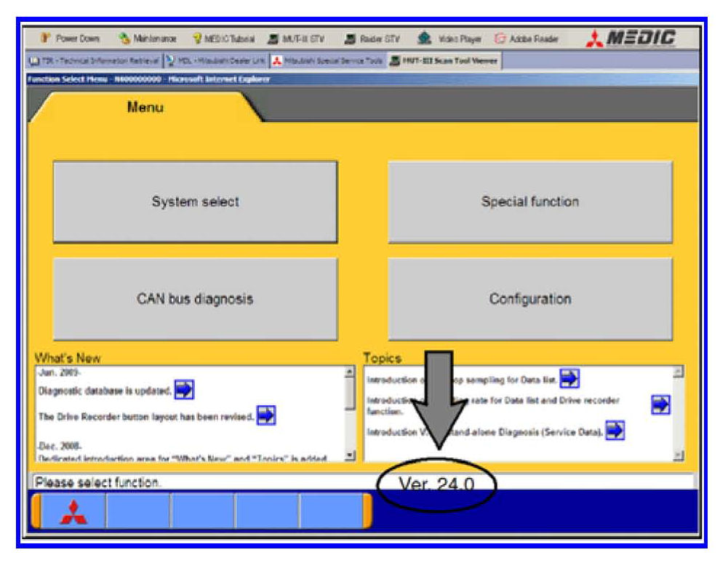Click the Mitsubishi logo button in bottom bar
The width and height of the screenshot is (728, 563).
pyautogui.click(x=72, y=511)
